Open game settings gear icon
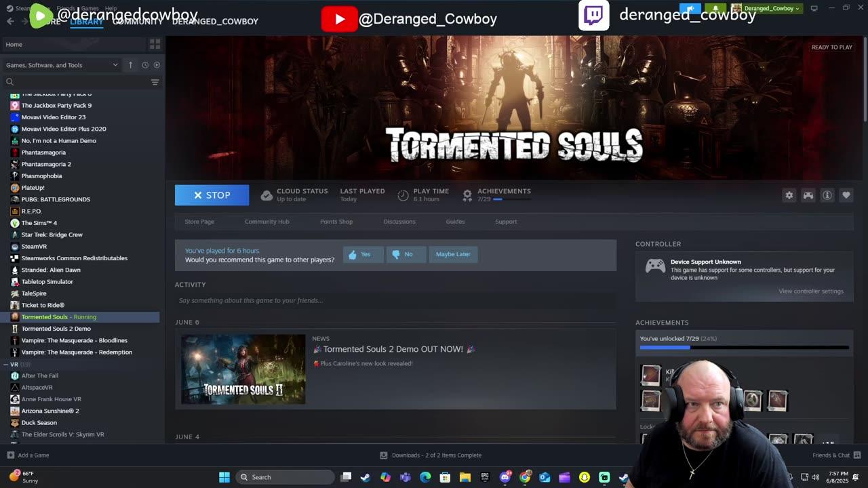Image resolution: width=868 pixels, height=488 pixels. (x=789, y=195)
